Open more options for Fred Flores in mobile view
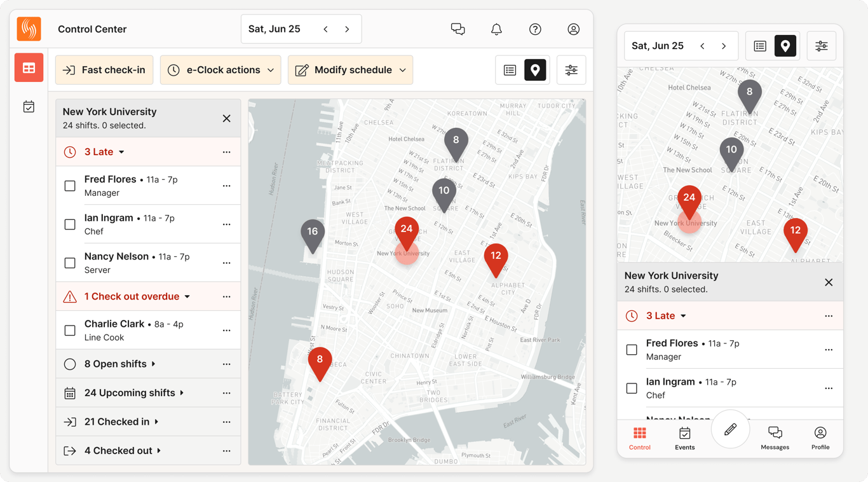 [829, 350]
